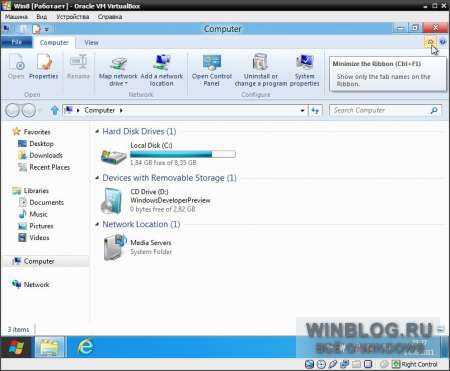Select Local Disk (C:) drive icon
450x371 pixels.
114,156
